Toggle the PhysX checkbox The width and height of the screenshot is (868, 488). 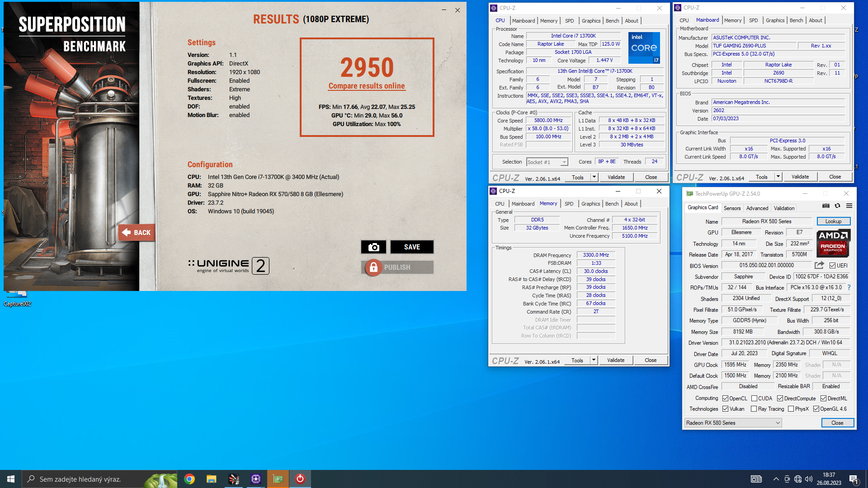pyautogui.click(x=791, y=409)
